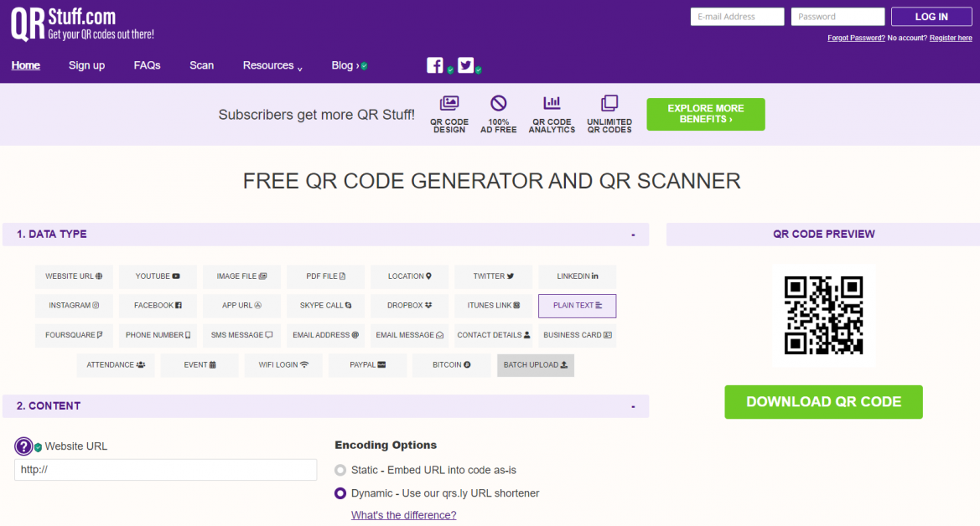Open QRStuff's Twitter page icon

465,65
